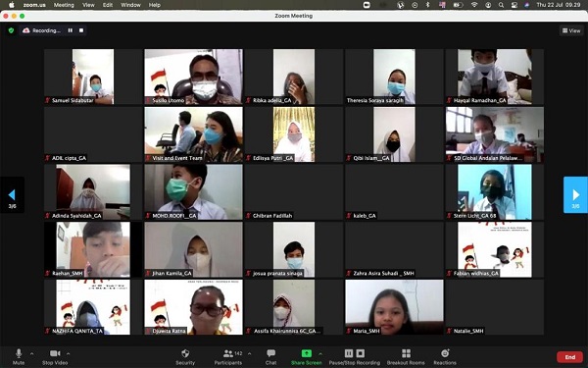The height and width of the screenshot is (368, 588).
Task: Select Ribka adelia_GA video tile
Action: click(294, 77)
